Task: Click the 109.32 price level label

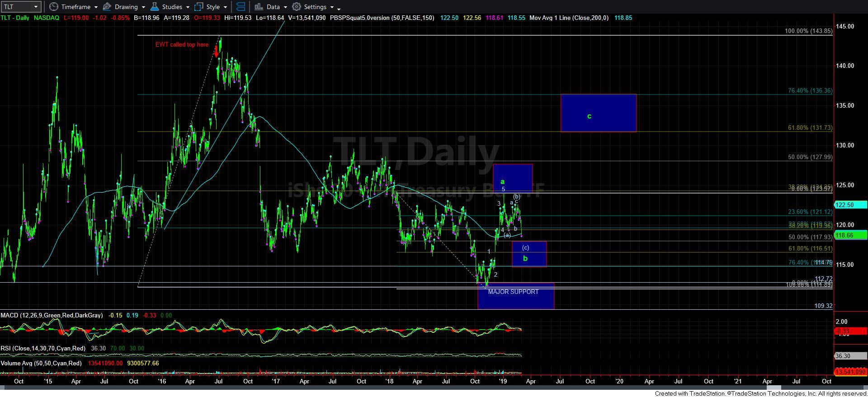Action: (823, 306)
